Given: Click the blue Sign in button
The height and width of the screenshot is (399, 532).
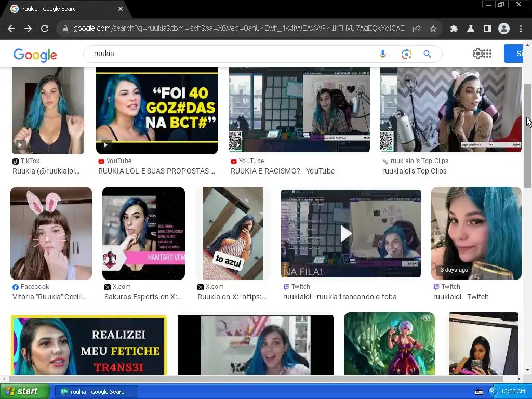Looking at the screenshot, I should 514,54.
